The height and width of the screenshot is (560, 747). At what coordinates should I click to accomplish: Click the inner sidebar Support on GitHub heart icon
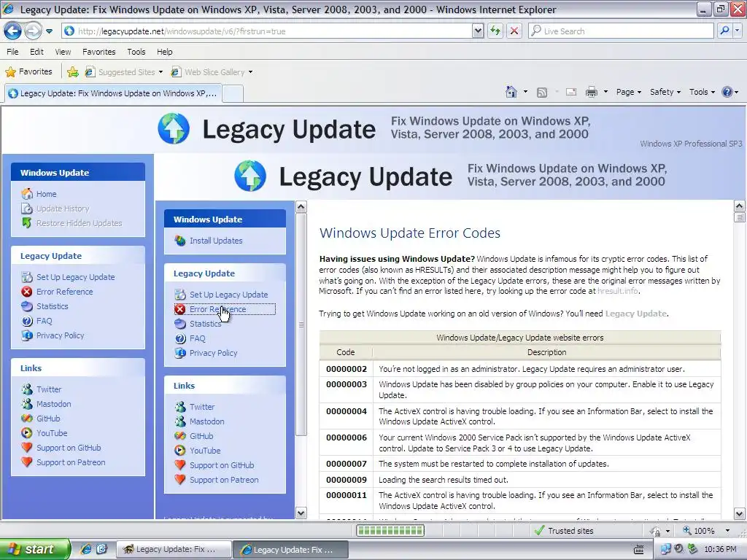[180, 465]
